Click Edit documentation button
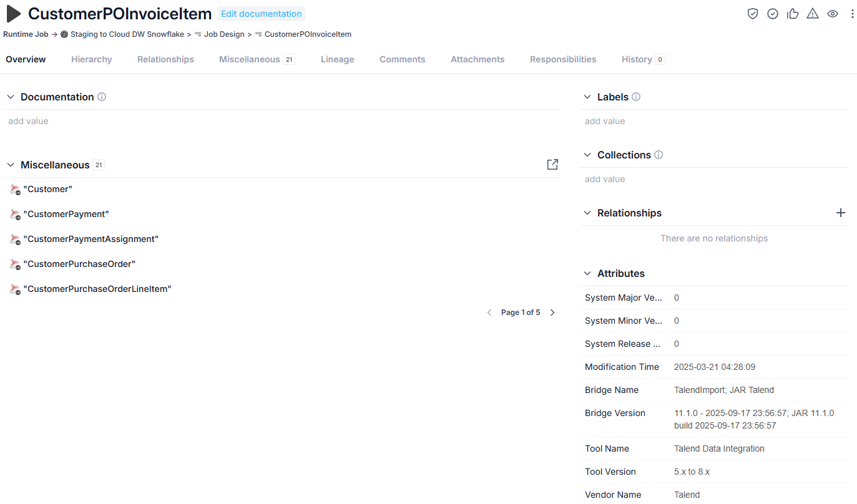 [x=262, y=14]
